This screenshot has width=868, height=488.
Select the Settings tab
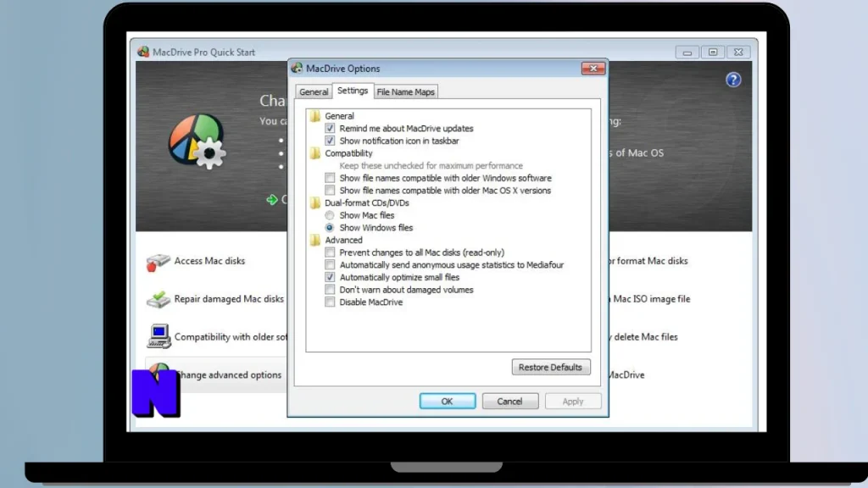(353, 91)
